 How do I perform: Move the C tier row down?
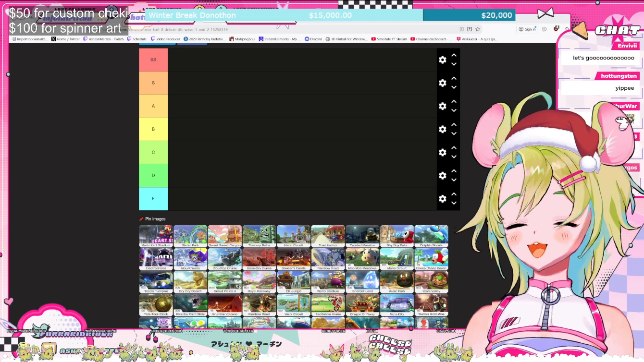pyautogui.click(x=454, y=157)
